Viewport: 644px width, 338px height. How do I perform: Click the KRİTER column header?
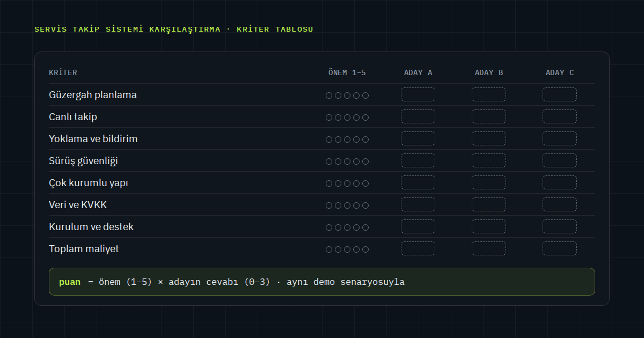pyautogui.click(x=63, y=72)
